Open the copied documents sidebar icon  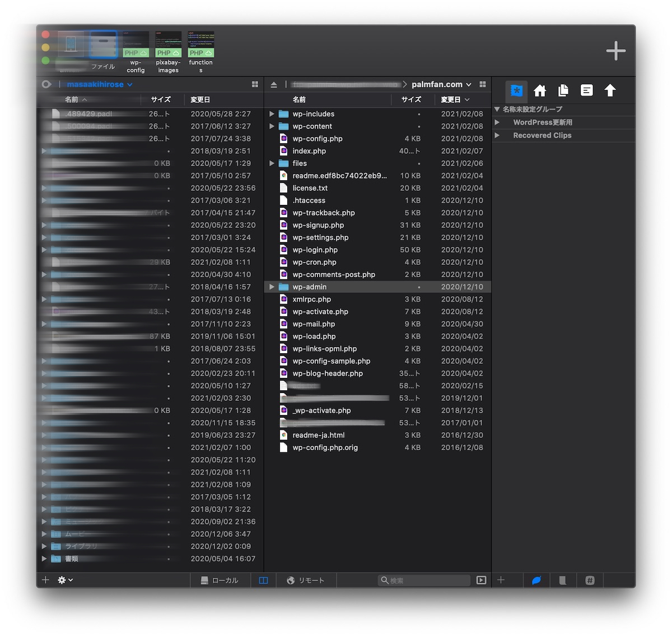click(563, 91)
